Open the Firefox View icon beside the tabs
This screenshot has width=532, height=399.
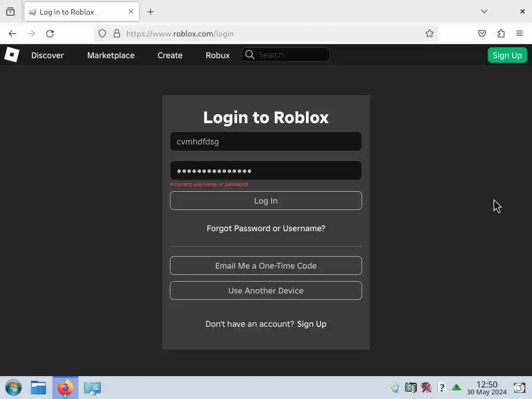[x=10, y=12]
